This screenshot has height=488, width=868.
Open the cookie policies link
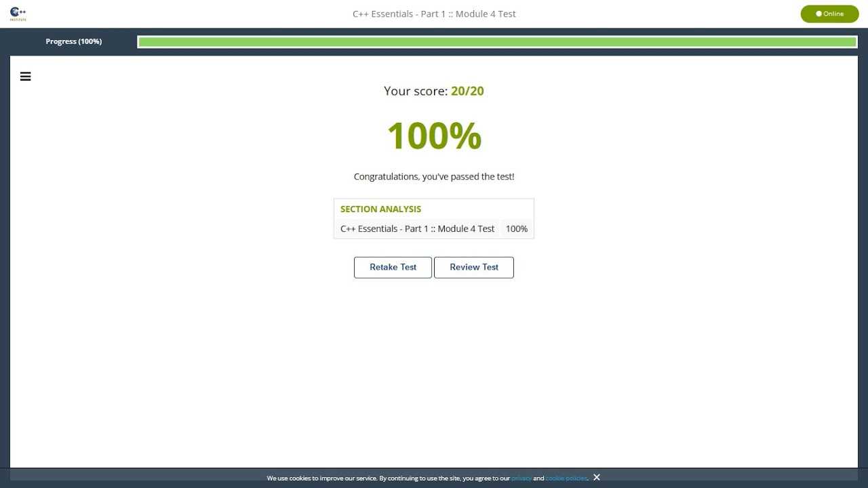tap(566, 479)
